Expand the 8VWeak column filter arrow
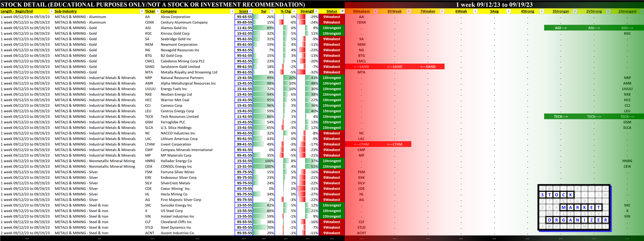This screenshot has width=644, height=241. coord(409,11)
